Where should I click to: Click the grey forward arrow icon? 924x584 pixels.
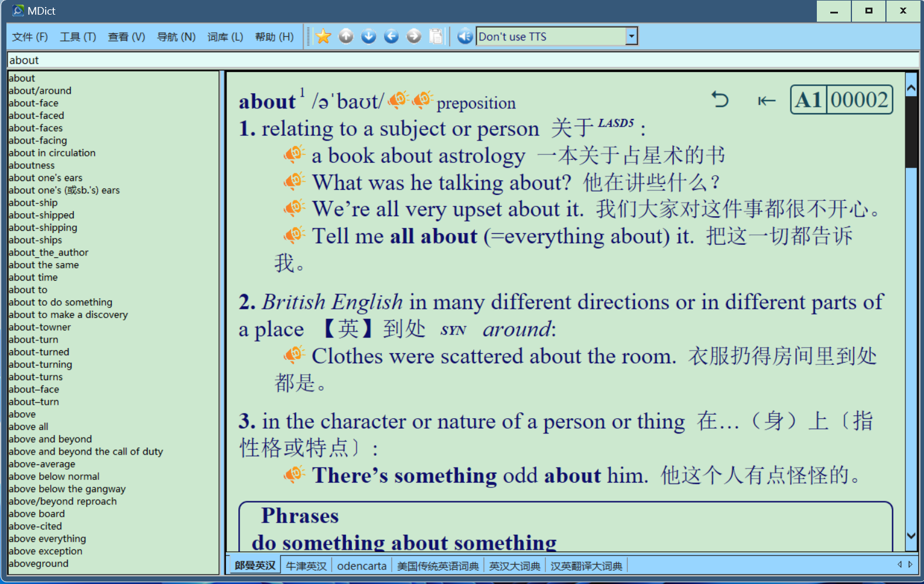pyautogui.click(x=413, y=37)
